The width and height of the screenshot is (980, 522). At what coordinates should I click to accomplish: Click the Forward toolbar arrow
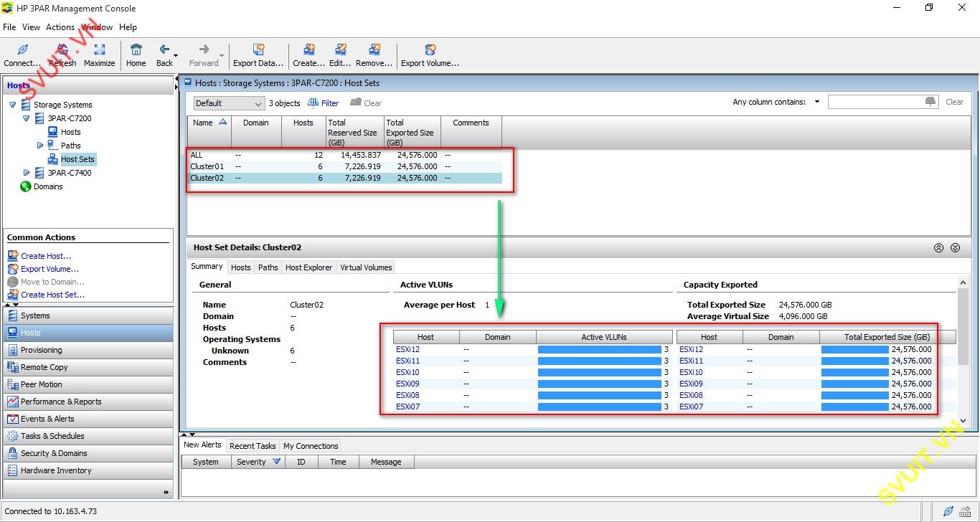(x=204, y=49)
